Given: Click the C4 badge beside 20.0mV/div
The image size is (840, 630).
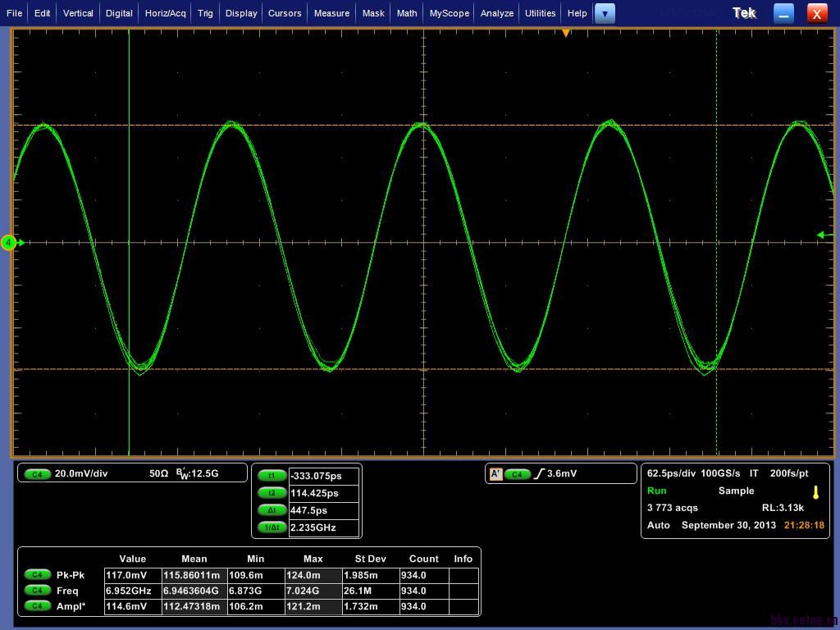Looking at the screenshot, I should (37, 474).
